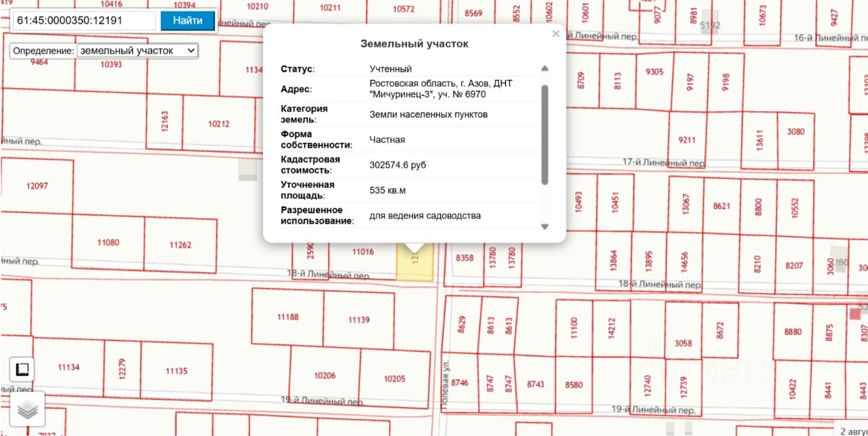Select parcel 8580 on the map
Screen dimensions: 868x436
[x=574, y=383]
